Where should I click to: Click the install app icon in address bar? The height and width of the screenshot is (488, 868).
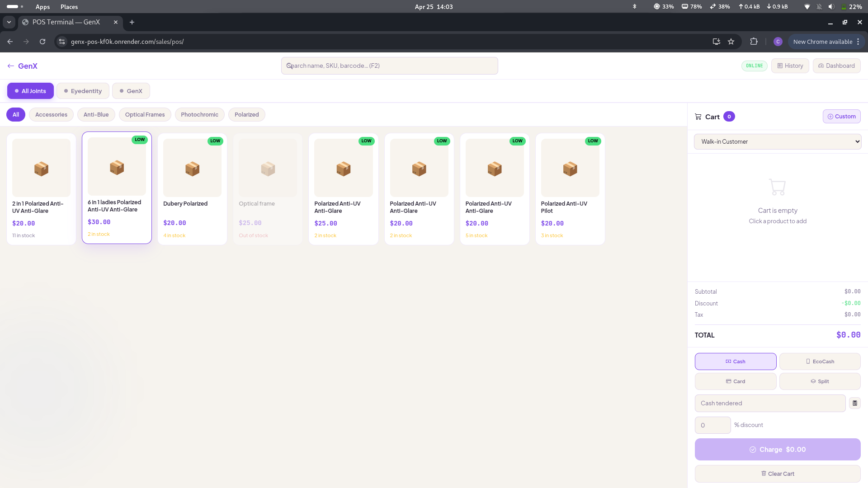(x=716, y=42)
